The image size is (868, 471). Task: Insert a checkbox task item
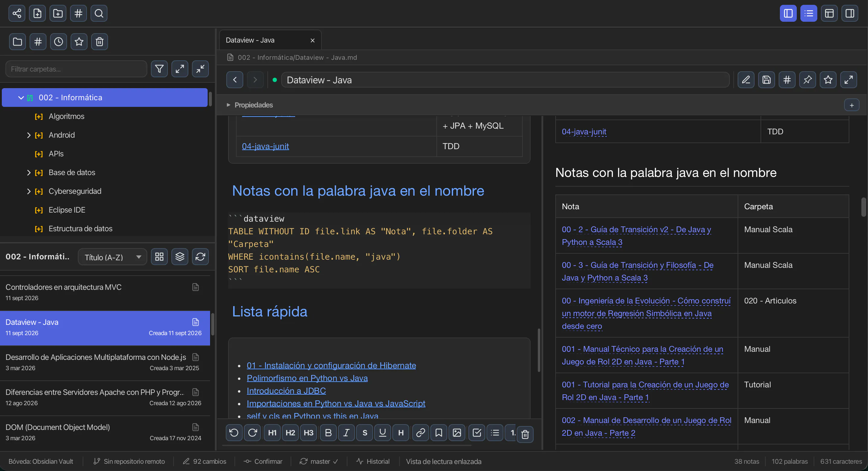[477, 433]
